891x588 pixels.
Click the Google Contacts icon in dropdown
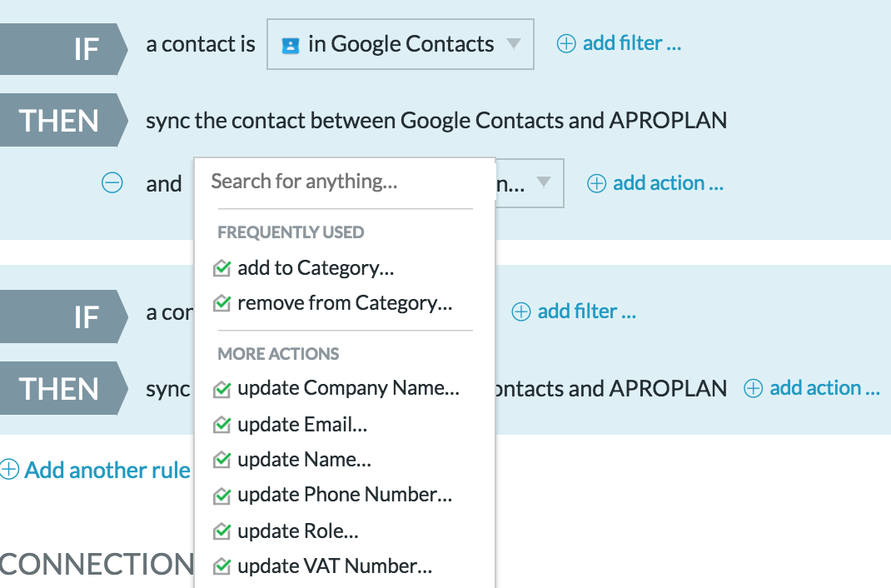click(x=291, y=46)
